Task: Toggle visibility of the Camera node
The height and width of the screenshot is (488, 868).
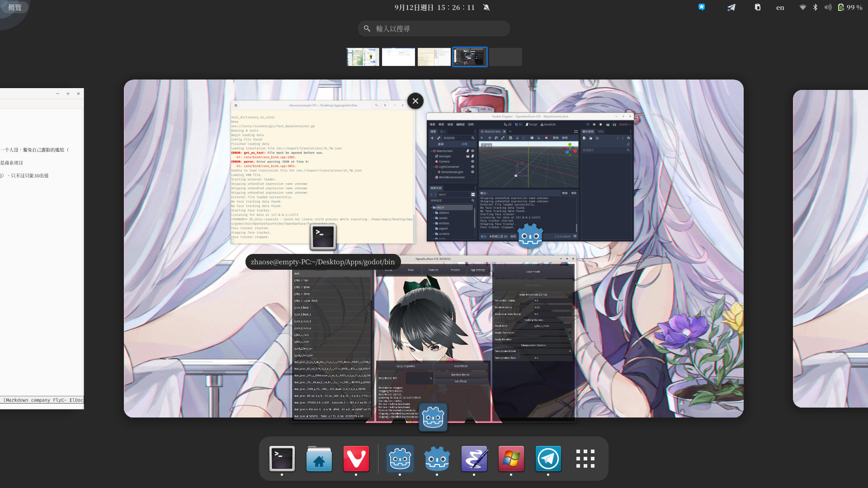Action: (472, 161)
